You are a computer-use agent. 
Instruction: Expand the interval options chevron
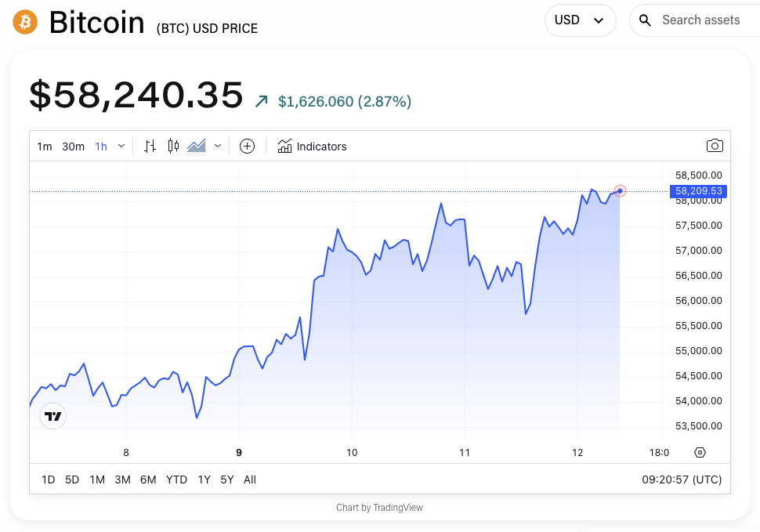[121, 146]
